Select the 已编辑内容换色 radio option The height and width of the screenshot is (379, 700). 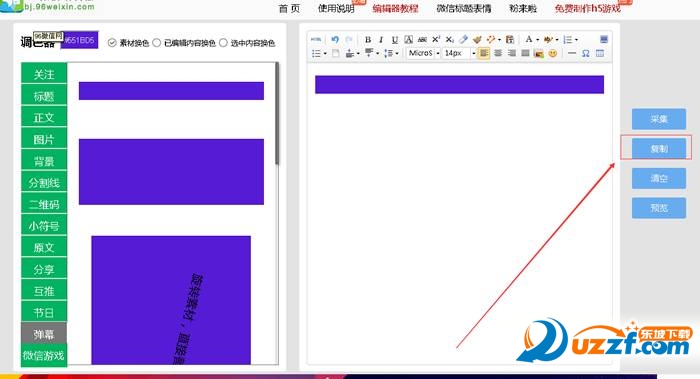157,43
